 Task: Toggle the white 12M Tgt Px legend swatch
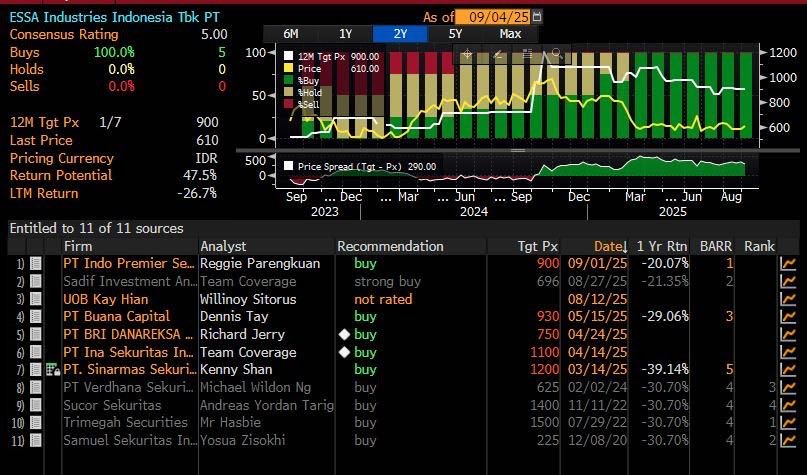(x=288, y=56)
